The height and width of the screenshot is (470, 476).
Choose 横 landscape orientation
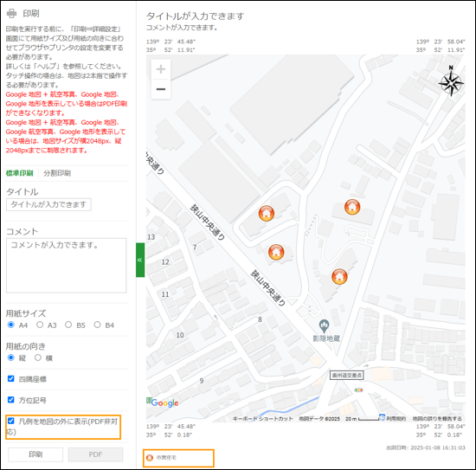tap(38, 357)
